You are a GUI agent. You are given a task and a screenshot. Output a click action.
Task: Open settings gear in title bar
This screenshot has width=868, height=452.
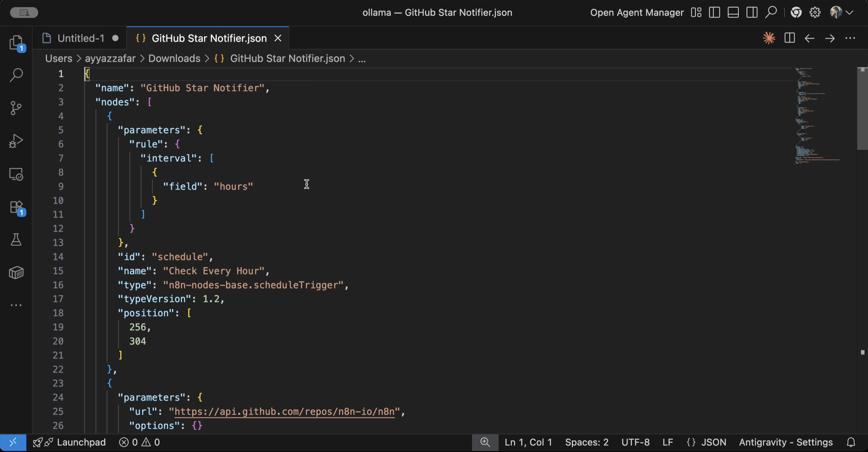[815, 12]
